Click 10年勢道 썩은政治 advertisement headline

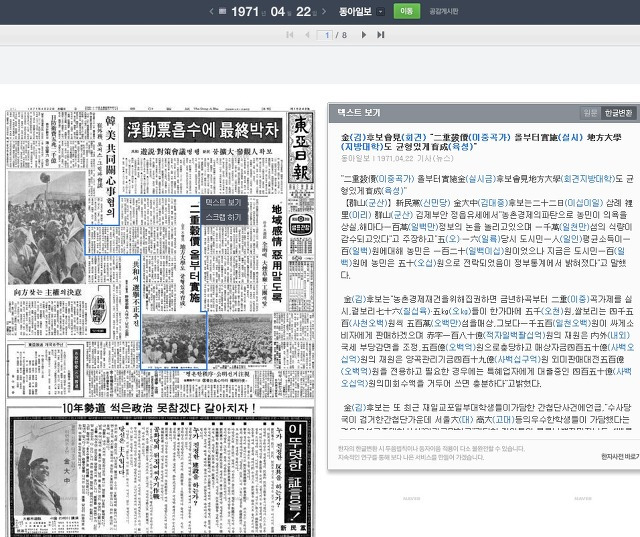[159, 408]
